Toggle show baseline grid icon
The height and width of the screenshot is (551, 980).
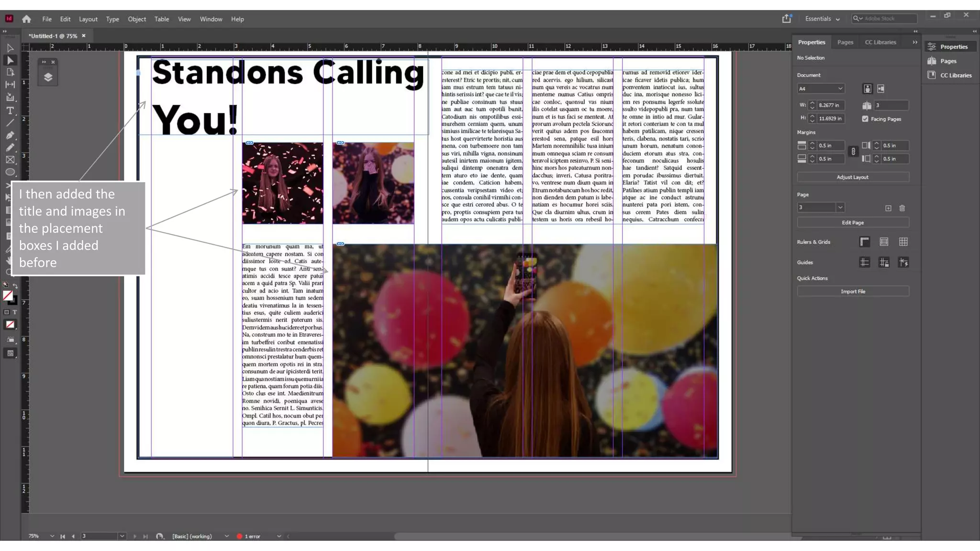click(884, 242)
